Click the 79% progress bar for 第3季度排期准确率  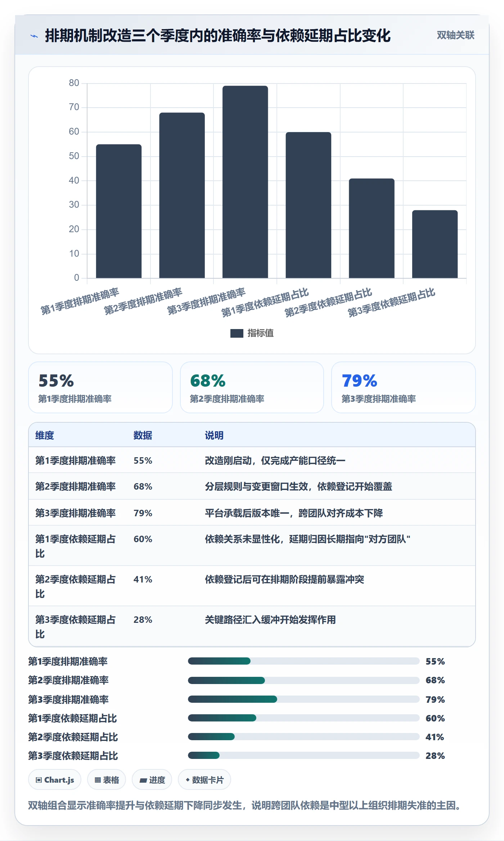coord(304,699)
